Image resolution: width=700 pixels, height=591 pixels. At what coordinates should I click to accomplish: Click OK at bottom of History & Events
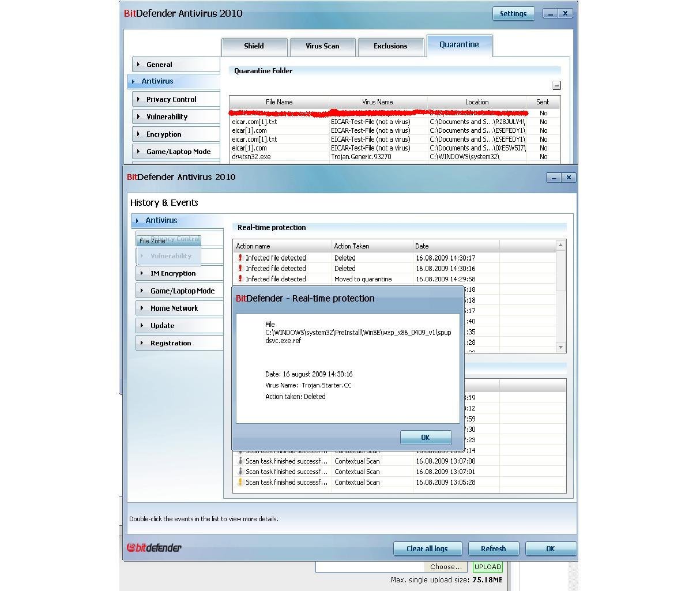(x=550, y=549)
